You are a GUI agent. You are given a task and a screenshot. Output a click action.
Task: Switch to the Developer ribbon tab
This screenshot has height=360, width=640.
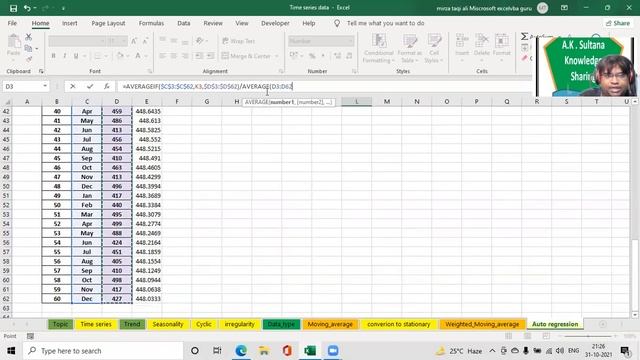(x=275, y=23)
